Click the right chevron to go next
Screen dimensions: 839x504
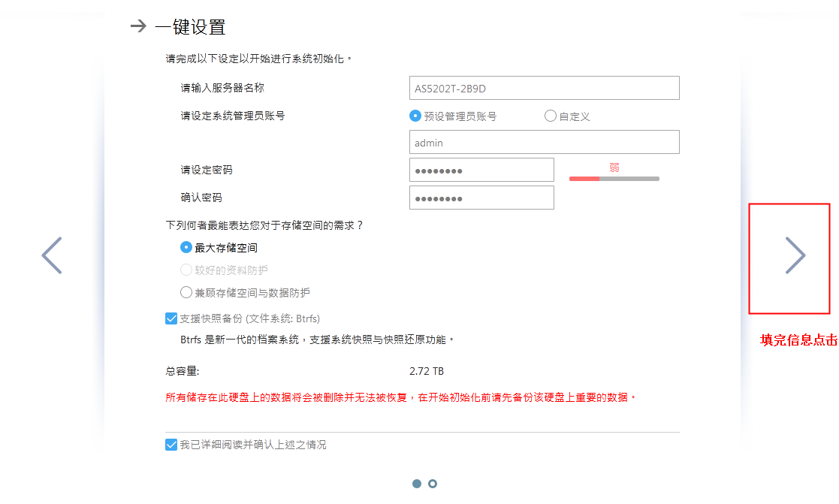coord(795,255)
